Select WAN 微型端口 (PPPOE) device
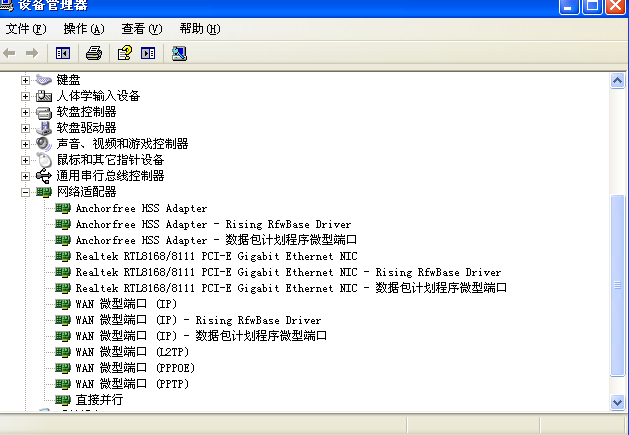This screenshot has height=435, width=629. 135,368
